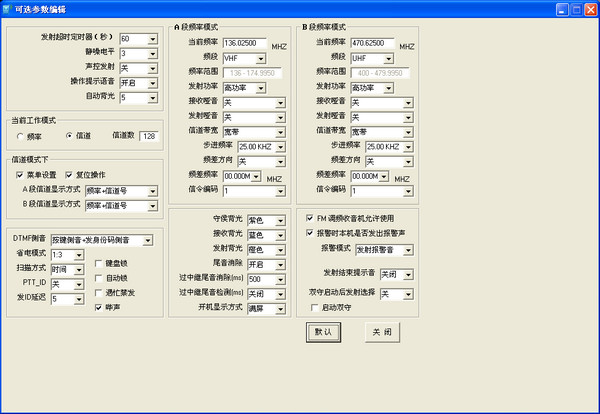Open the 守侯背光 color dropdown
This screenshot has height=414, width=600.
point(285,219)
